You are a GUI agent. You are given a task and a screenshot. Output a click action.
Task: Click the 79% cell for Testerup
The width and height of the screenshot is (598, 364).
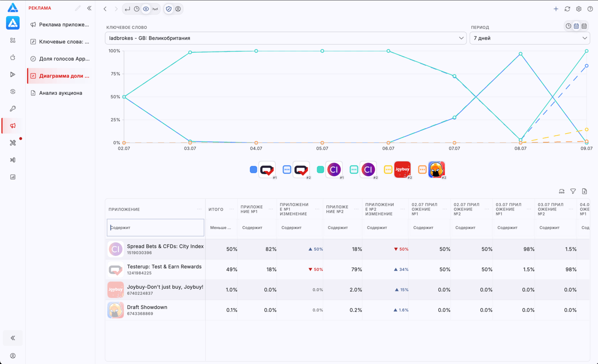coord(343,269)
